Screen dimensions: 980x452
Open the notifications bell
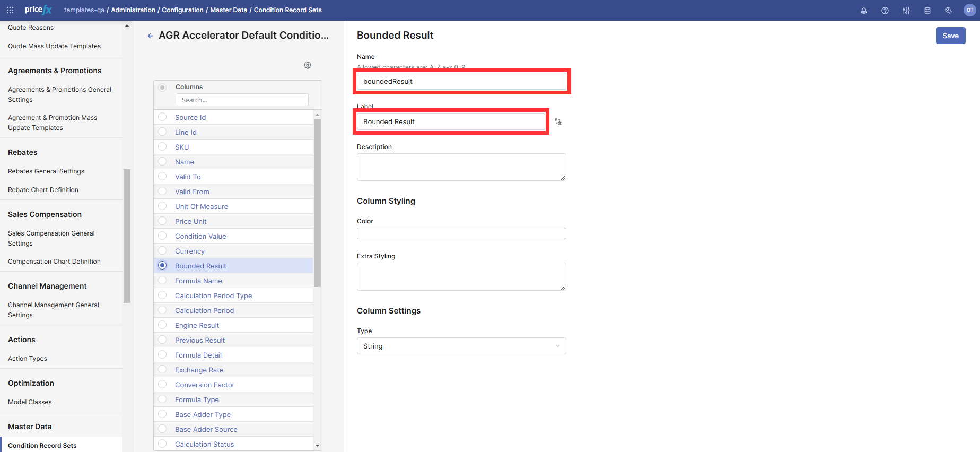pos(863,11)
